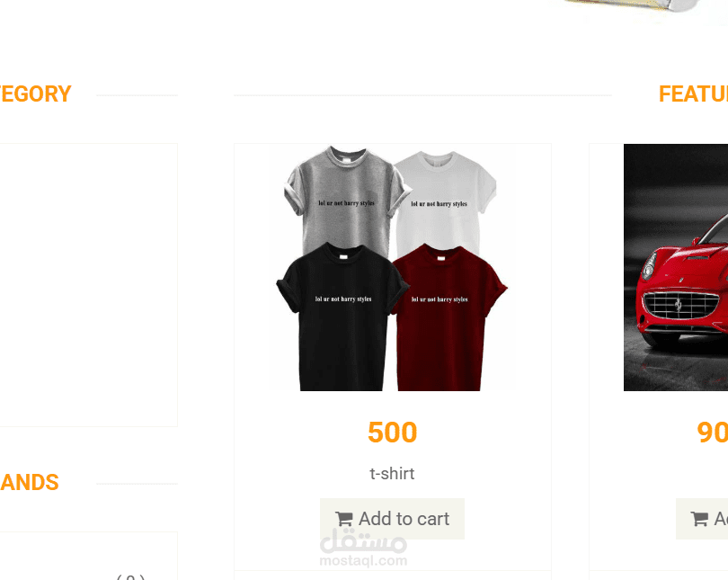Screen dimensions: 728x580
Task: Click the car product's orange price
Action: (x=712, y=433)
